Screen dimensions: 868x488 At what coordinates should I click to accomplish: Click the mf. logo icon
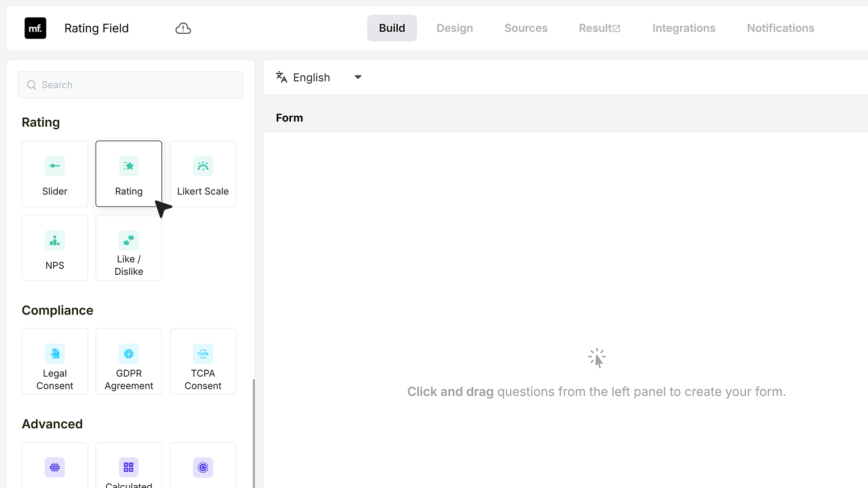pos(35,28)
